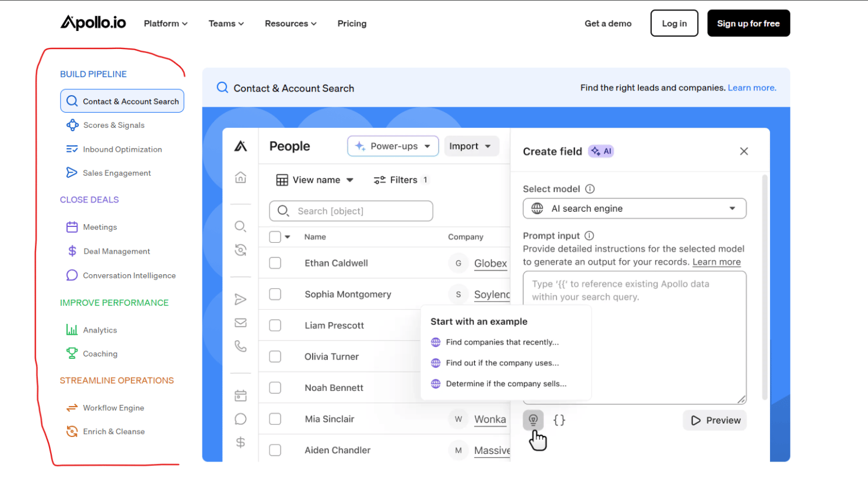This screenshot has height=486, width=868.
Task: Open the Wonka company link
Action: coord(490,419)
